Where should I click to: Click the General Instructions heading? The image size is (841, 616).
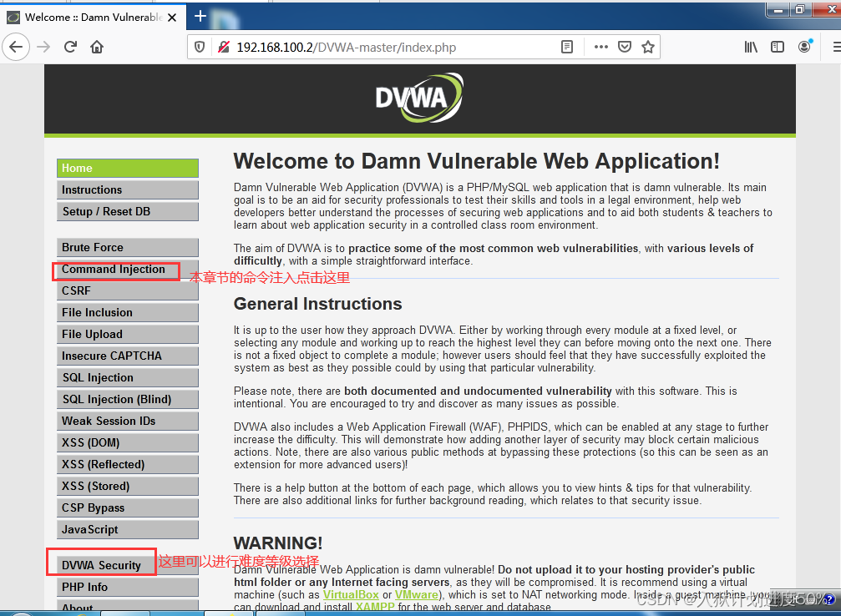coord(317,304)
